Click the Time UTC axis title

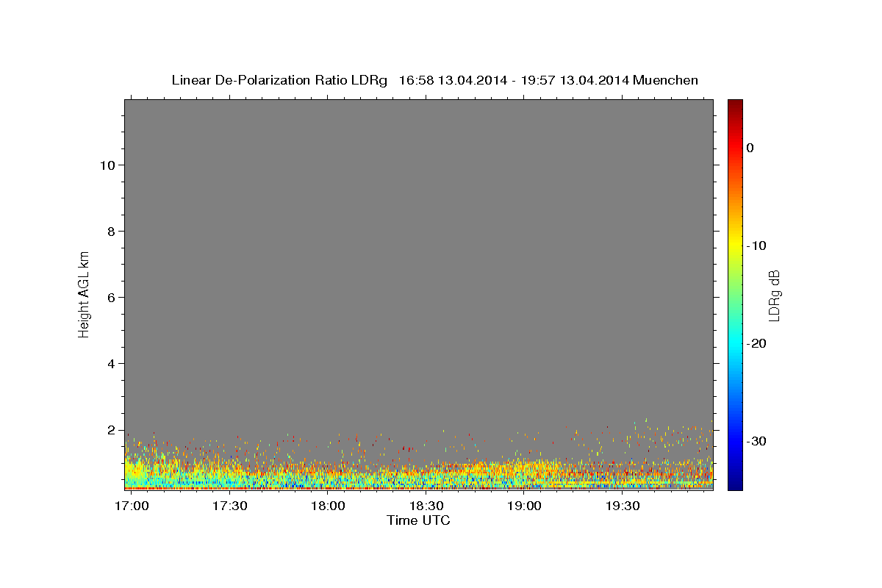pos(418,520)
